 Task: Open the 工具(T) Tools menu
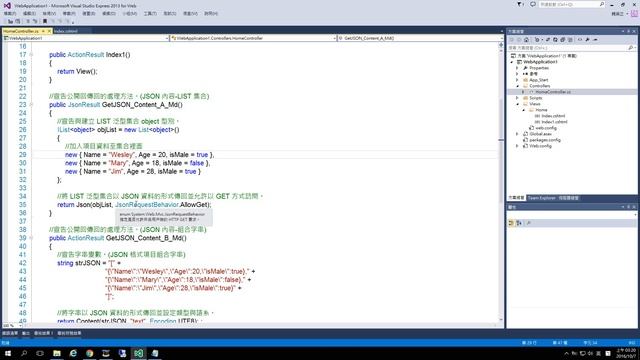(x=150, y=13)
